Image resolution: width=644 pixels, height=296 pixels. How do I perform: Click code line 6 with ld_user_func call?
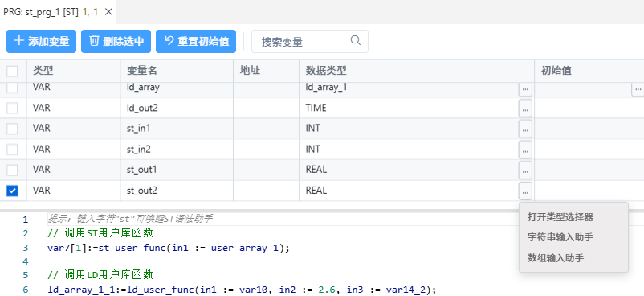click(x=242, y=290)
